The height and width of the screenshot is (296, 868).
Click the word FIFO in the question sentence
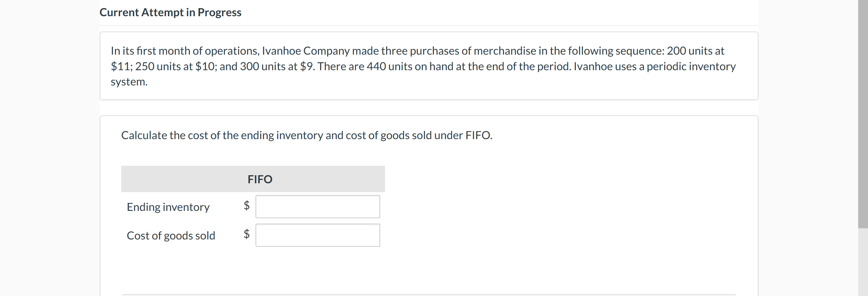tap(478, 135)
